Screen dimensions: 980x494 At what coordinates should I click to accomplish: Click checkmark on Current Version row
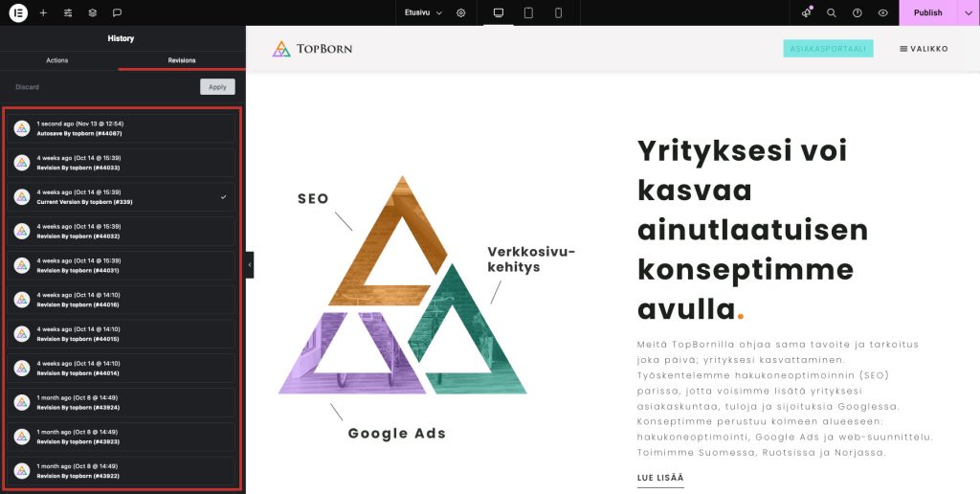[224, 197]
